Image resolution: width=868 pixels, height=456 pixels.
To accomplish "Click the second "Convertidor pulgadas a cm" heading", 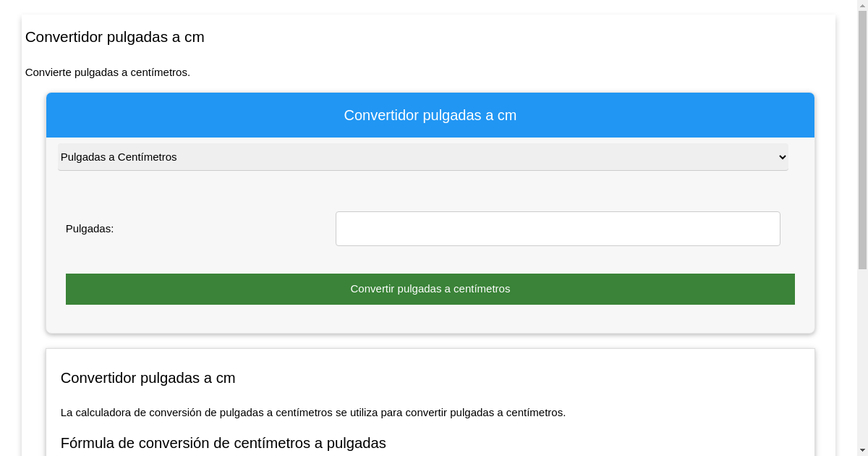I will point(148,378).
